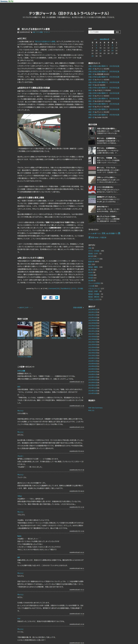The height and width of the screenshot is (644, 138).
Task: Open recent article 乗りつぶし 可部線編
Action: click(107, 158)
